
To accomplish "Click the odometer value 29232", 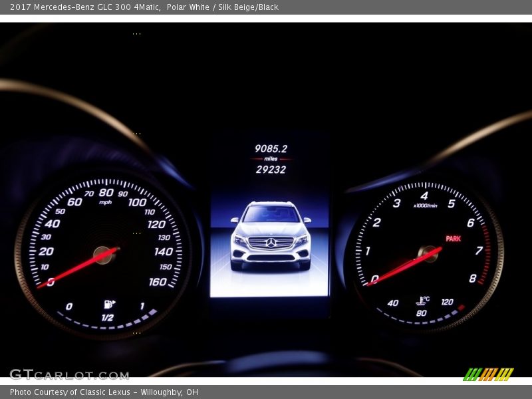I will pyautogui.click(x=271, y=170).
